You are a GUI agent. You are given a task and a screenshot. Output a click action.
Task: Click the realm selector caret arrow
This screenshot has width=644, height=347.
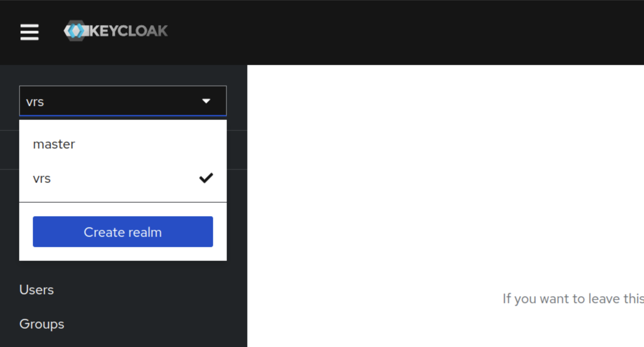206,101
